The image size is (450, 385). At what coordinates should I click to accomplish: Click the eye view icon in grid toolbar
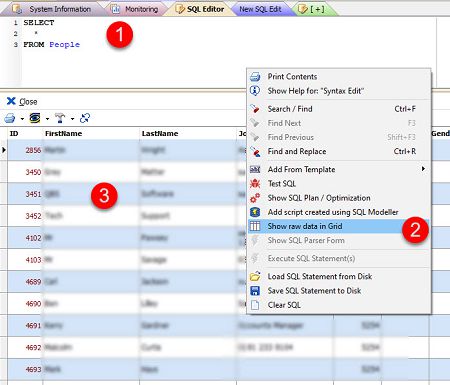[x=35, y=118]
